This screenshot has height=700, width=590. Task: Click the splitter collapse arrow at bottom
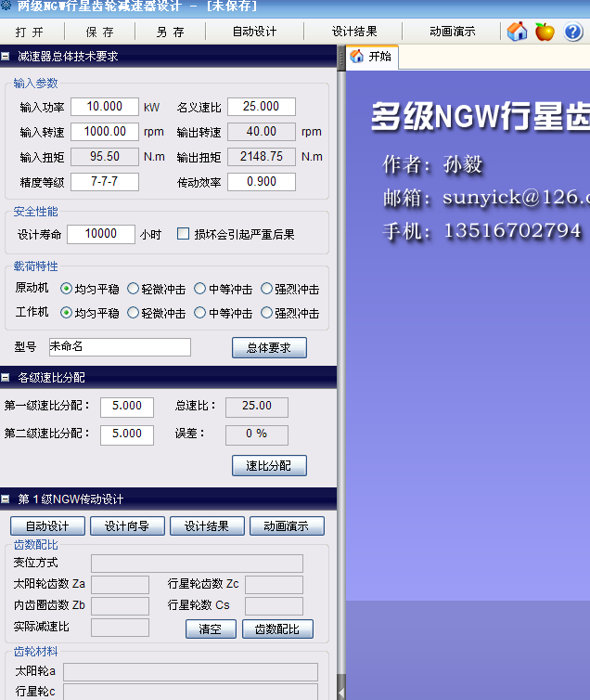pyautogui.click(x=341, y=693)
